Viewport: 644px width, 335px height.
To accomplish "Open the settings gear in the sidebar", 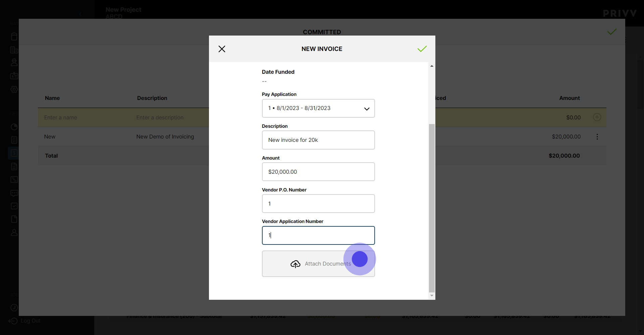I will click(x=14, y=90).
